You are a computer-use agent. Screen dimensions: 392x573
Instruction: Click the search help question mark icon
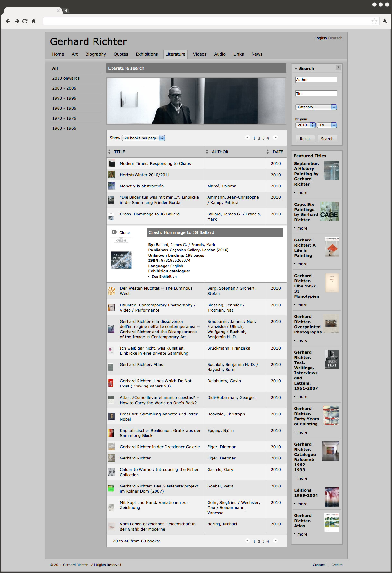pos(338,68)
